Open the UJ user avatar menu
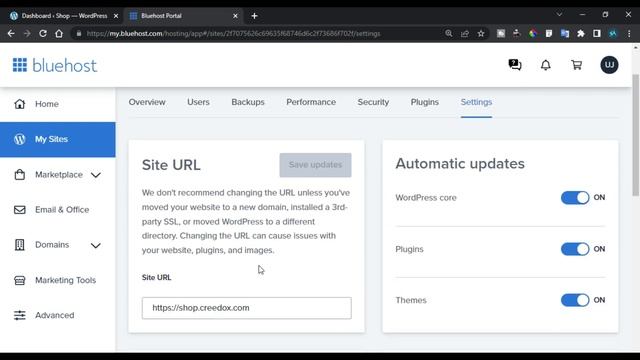 point(609,65)
